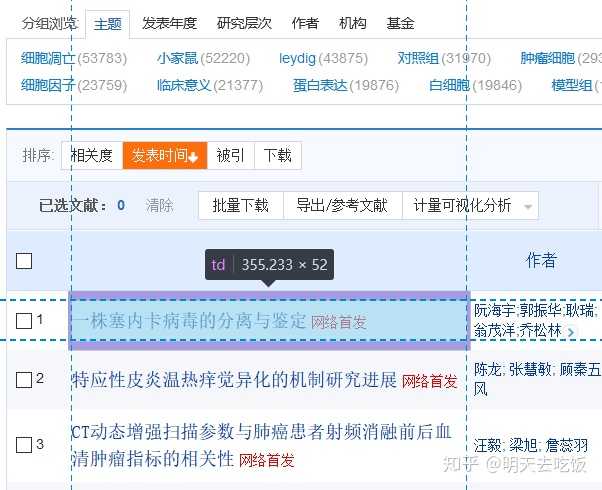Open author 汪毅 profile

488,445
